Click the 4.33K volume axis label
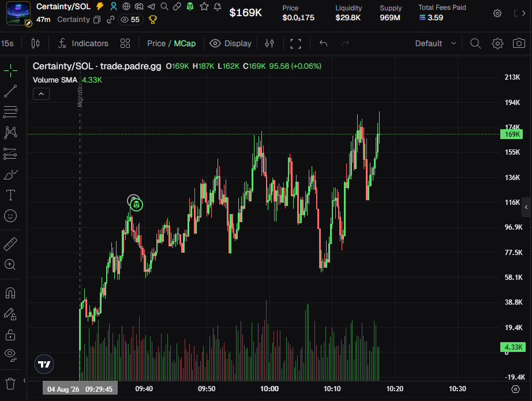The width and height of the screenshot is (532, 401). 513,347
